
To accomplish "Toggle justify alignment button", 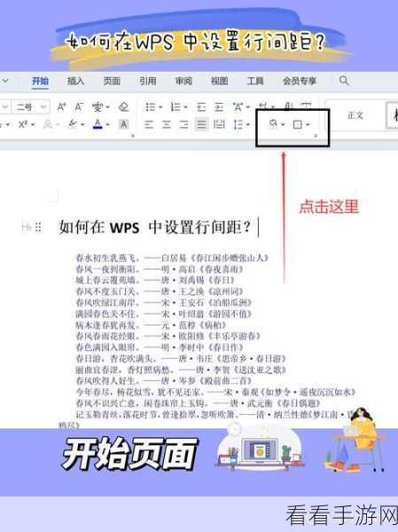I will [x=201, y=124].
